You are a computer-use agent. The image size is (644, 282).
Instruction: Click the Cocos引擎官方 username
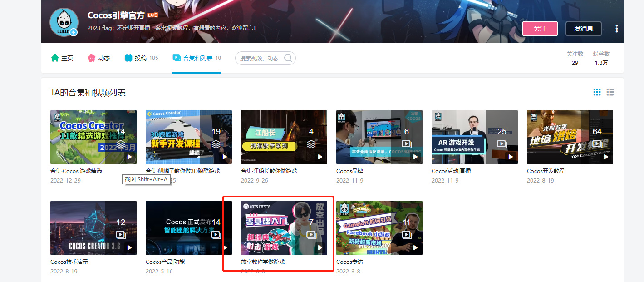point(116,15)
